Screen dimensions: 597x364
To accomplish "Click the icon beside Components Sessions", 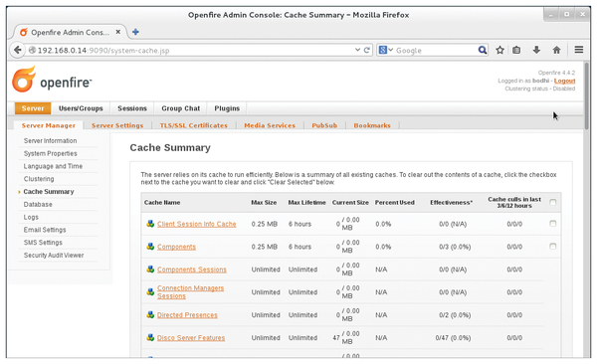I will pyautogui.click(x=150, y=270).
